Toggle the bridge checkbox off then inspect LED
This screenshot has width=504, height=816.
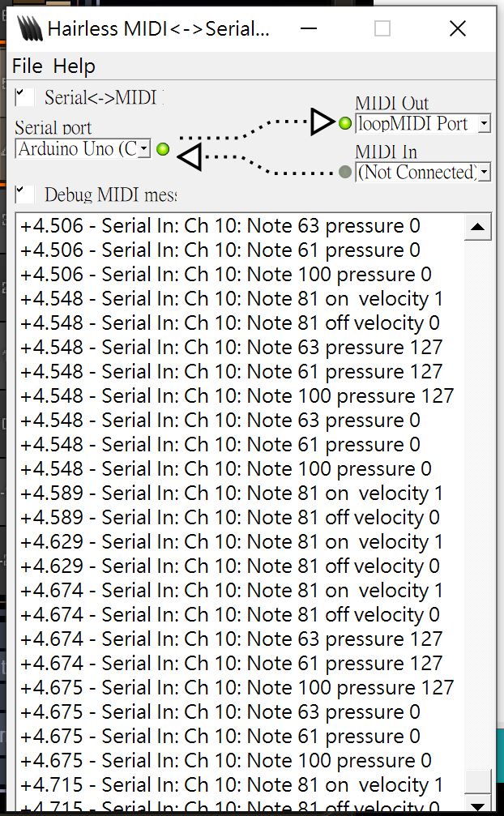[x=23, y=95]
